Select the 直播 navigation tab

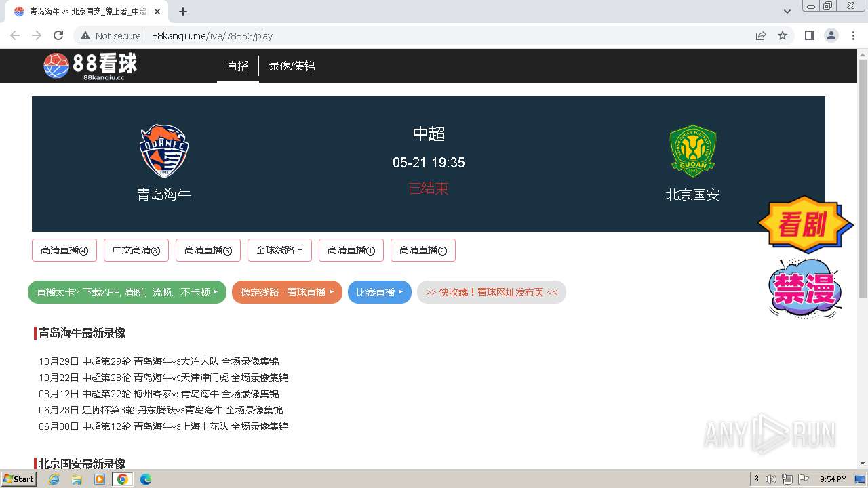pos(238,66)
